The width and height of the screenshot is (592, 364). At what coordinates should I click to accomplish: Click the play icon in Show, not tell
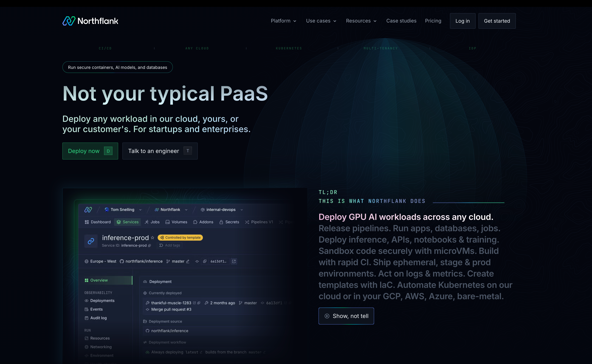[327, 316]
